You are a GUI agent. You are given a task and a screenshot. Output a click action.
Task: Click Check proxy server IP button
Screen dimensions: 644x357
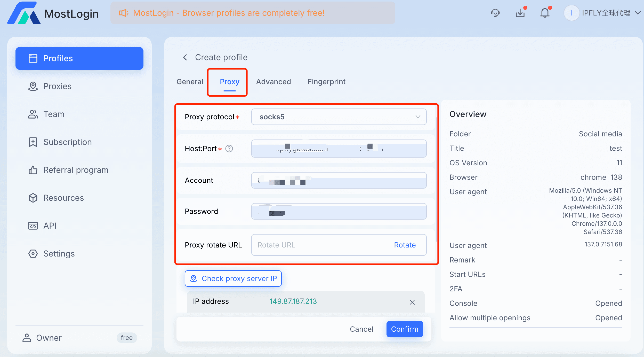pos(233,278)
